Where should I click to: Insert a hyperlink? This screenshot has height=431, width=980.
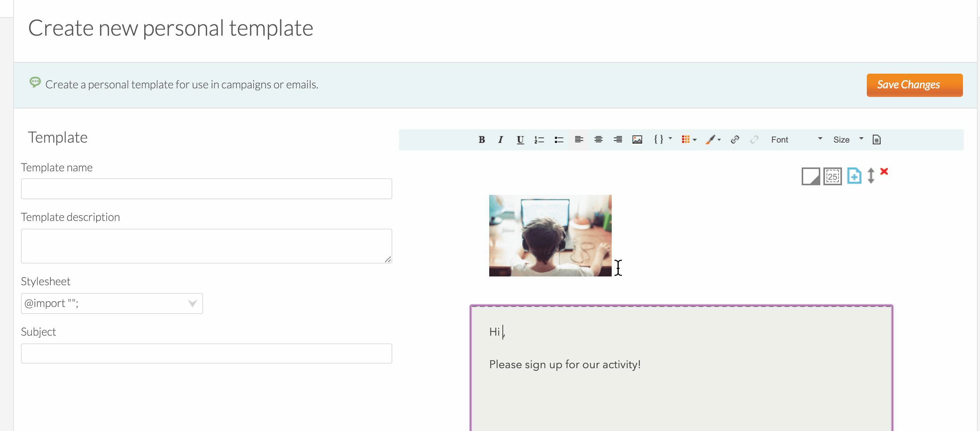tap(735, 140)
